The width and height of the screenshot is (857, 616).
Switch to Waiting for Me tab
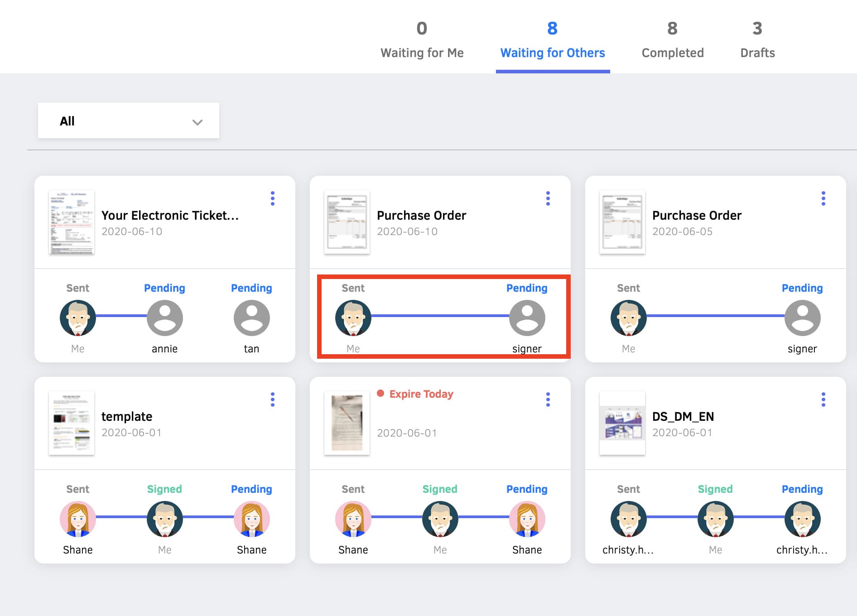coord(422,41)
